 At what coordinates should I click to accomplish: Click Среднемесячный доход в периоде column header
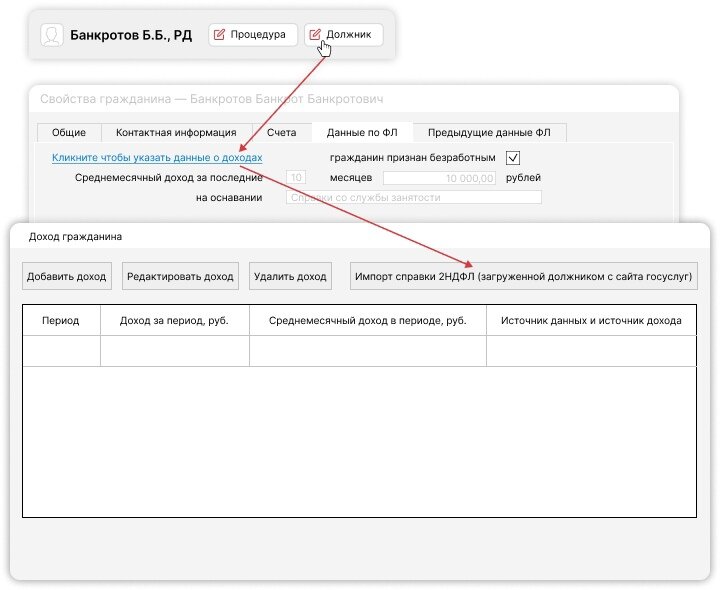coord(368,320)
